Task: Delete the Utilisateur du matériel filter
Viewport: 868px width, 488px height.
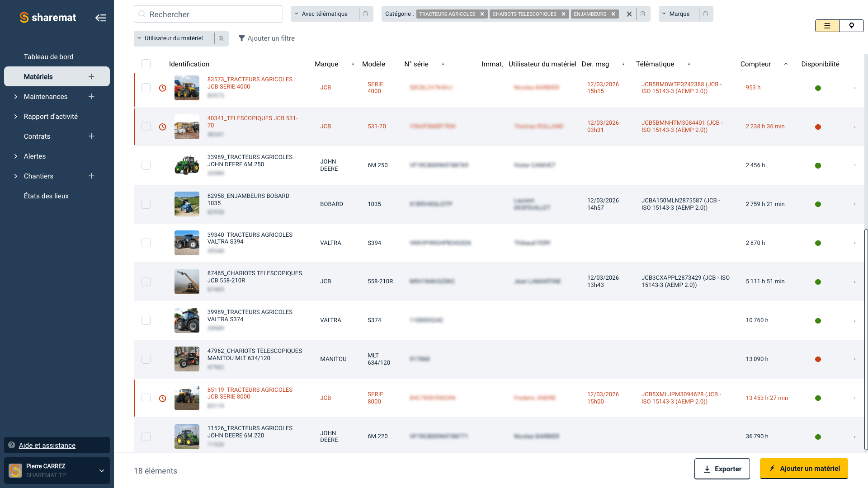Action: 221,38
